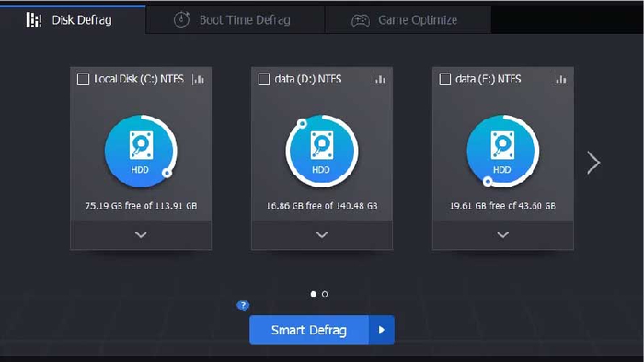Image resolution: width=644 pixels, height=362 pixels.
Task: Open the Game Optimize tab
Action: [x=408, y=19]
